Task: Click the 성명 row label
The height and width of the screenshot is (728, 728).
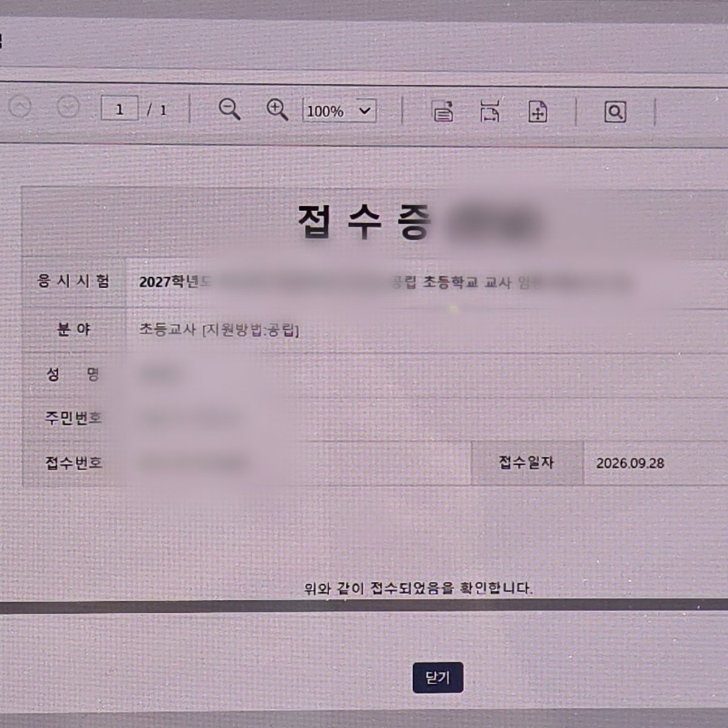Action: (x=73, y=374)
